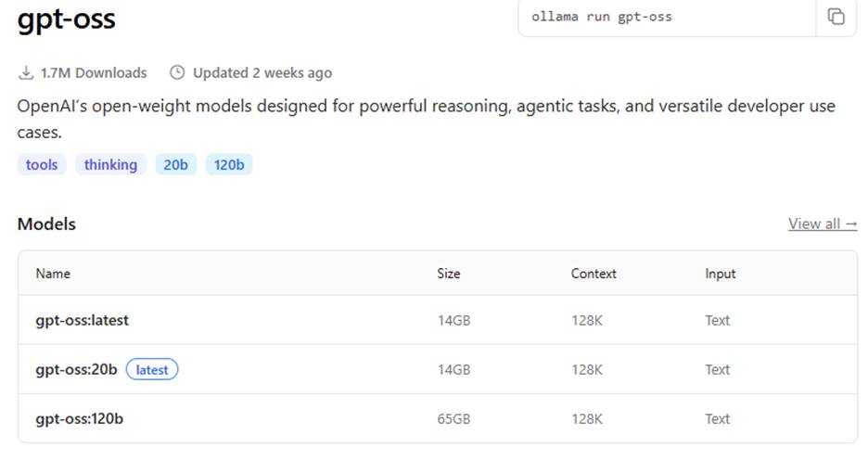The height and width of the screenshot is (461, 868).
Task: Click the Name column header
Action: tap(53, 274)
